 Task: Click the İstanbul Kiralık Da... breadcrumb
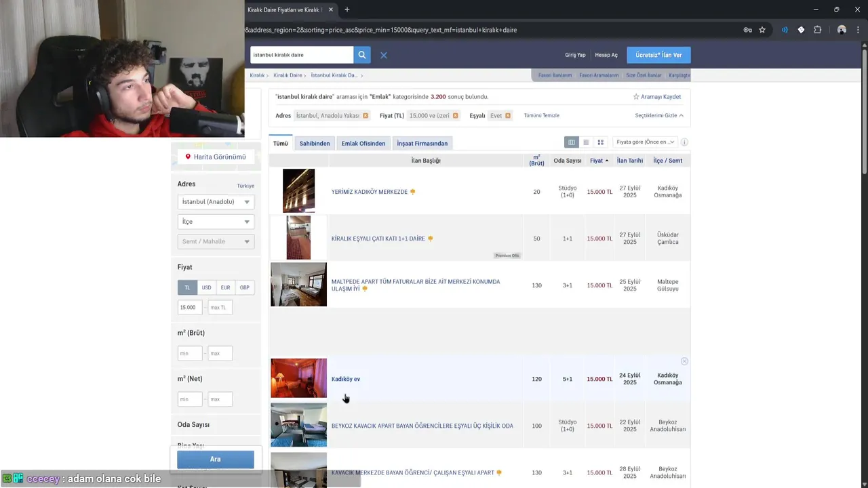(334, 75)
